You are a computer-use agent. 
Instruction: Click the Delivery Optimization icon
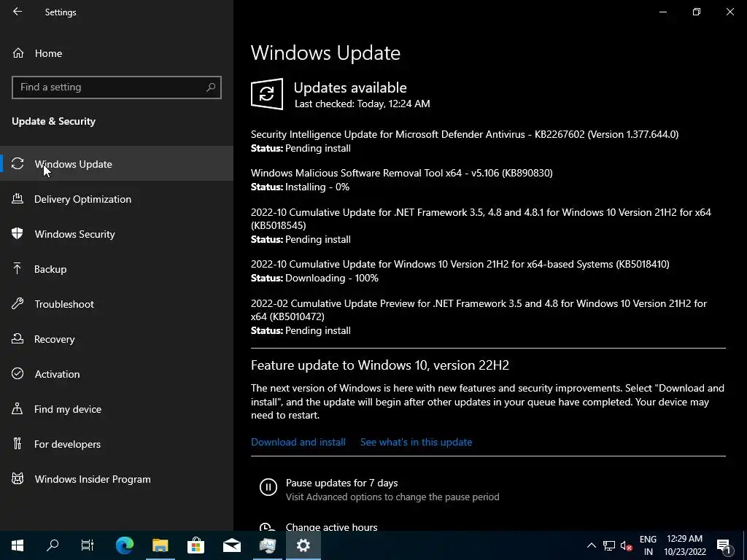[18, 198]
